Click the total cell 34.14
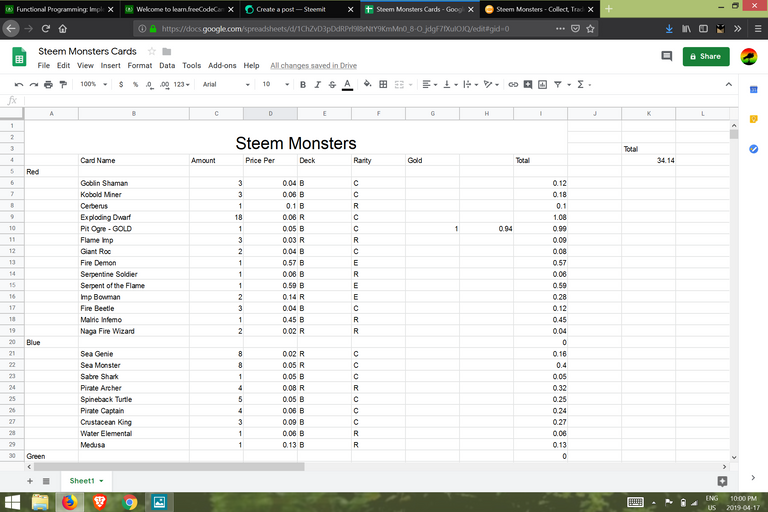This screenshot has height=512, width=768. (648, 160)
